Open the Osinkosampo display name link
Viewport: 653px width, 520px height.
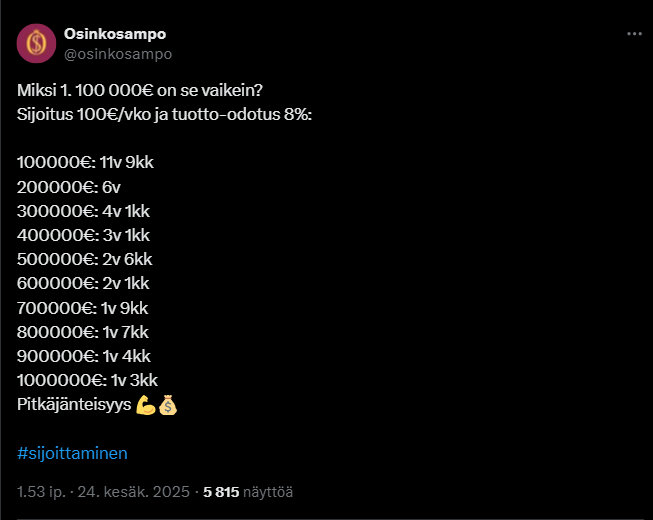[x=115, y=34]
